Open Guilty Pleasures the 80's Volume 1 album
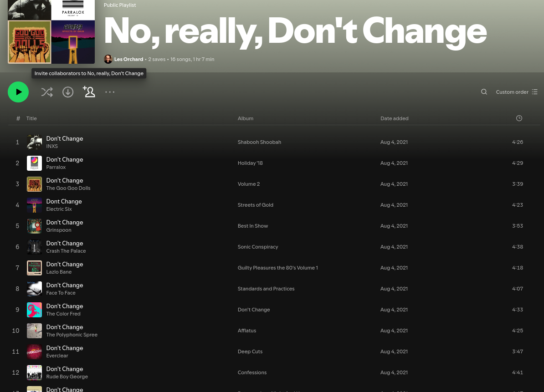Image resolution: width=544 pixels, height=392 pixels. point(278,268)
